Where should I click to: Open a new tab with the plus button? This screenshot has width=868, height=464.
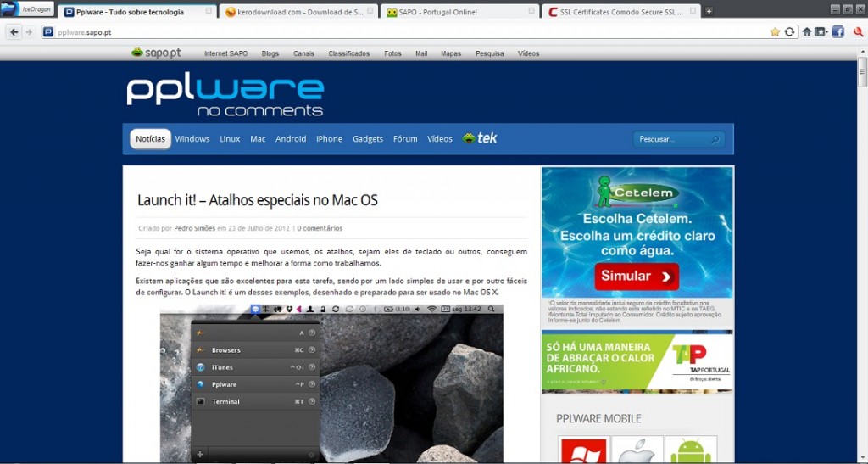[x=709, y=11]
